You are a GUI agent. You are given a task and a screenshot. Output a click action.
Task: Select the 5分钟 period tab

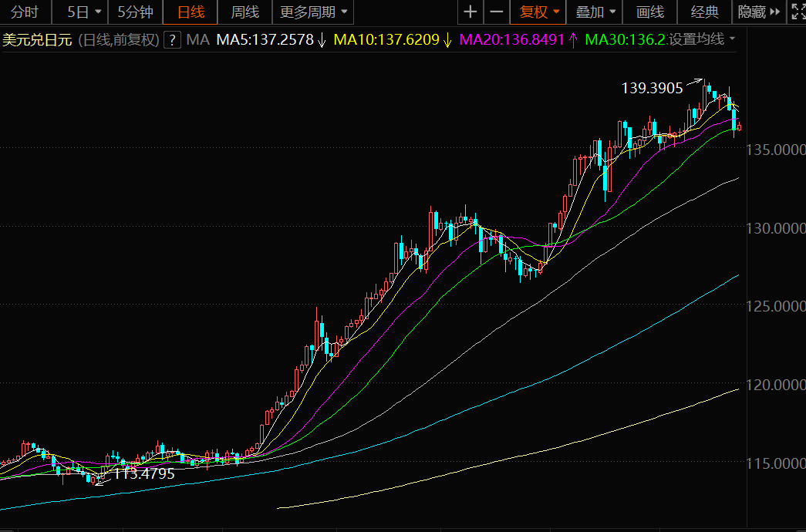pos(135,12)
